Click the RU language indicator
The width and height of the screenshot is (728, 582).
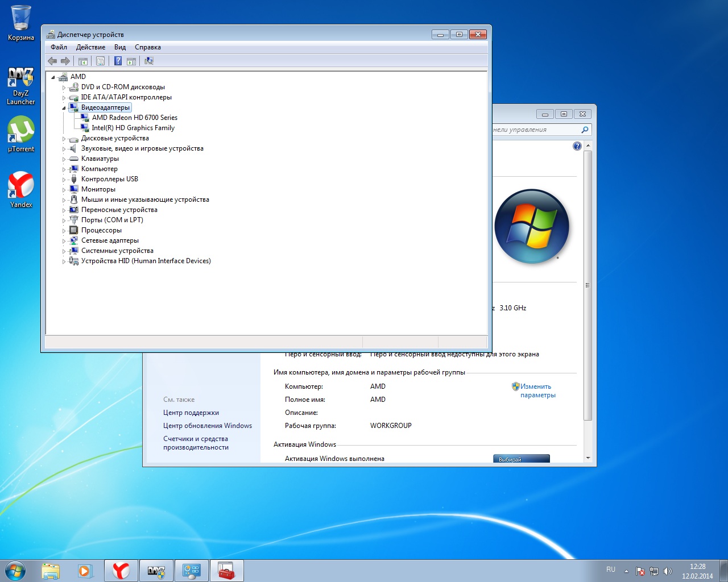tap(611, 569)
